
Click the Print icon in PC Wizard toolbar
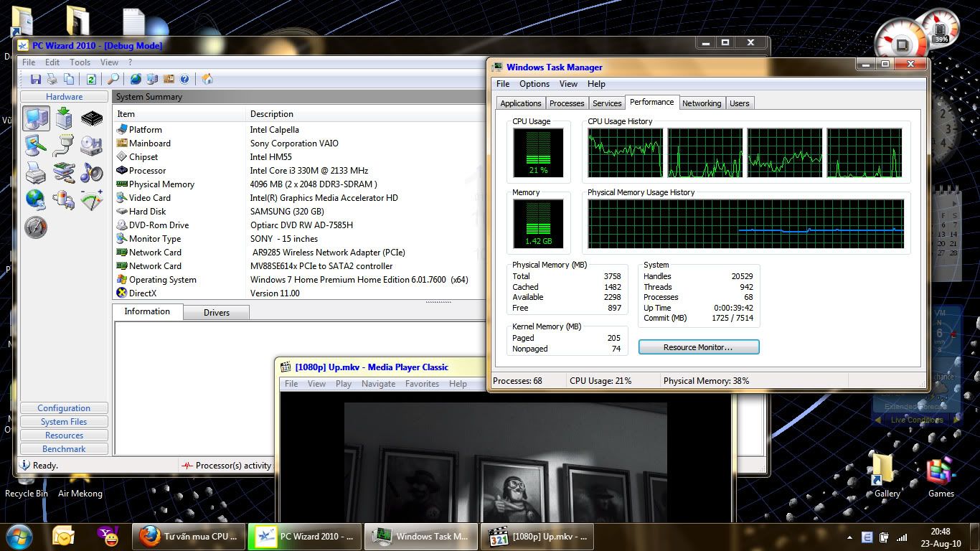pos(52,79)
